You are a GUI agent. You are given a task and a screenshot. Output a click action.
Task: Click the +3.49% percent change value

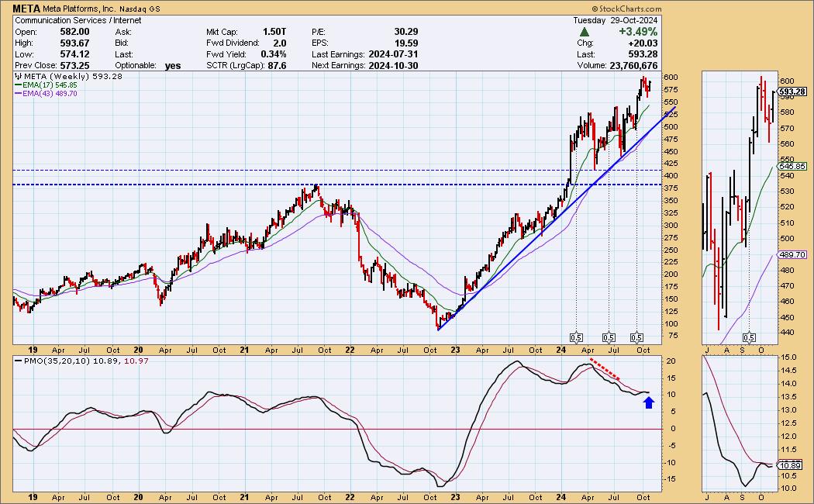(x=638, y=32)
